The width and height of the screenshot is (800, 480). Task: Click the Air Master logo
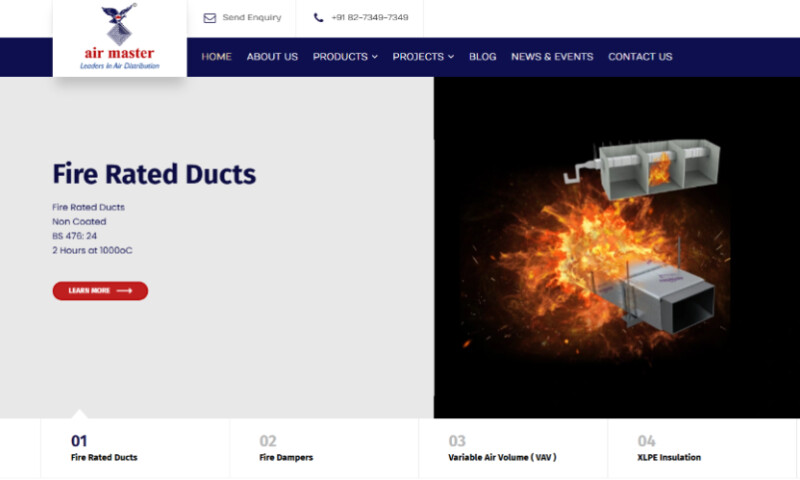119,38
